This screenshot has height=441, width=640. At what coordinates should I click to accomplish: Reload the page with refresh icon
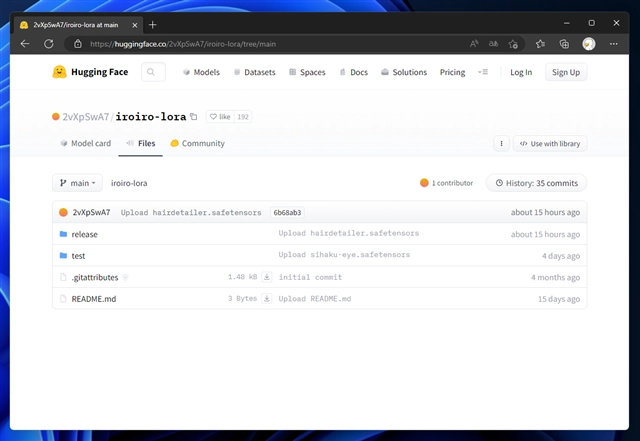pos(49,44)
